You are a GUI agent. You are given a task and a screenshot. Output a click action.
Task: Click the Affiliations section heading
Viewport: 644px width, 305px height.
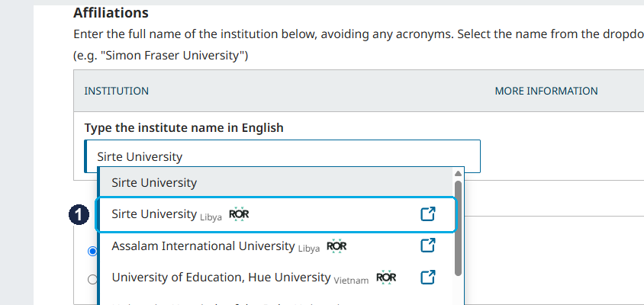point(111,13)
